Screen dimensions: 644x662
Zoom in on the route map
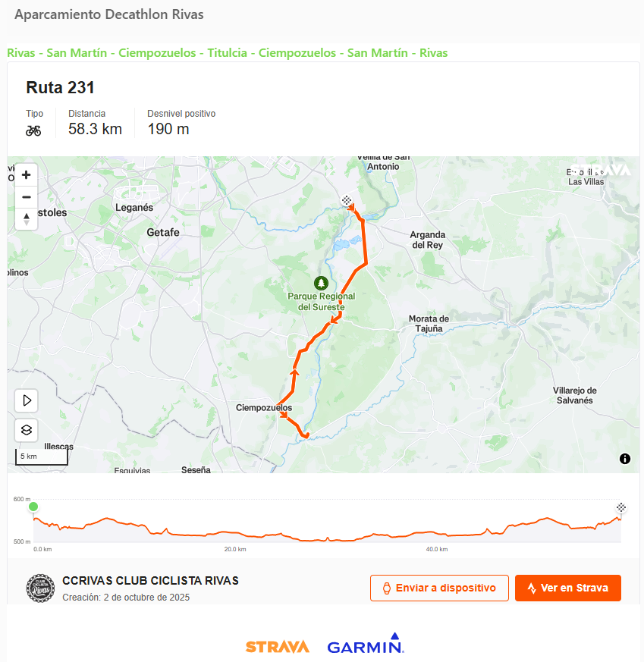27,175
